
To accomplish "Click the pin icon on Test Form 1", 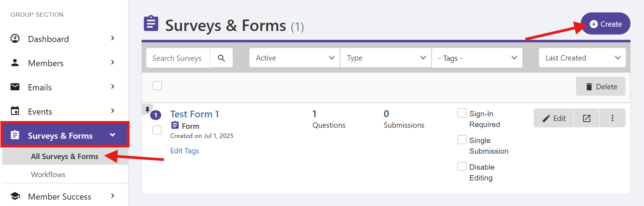I will coord(147,110).
